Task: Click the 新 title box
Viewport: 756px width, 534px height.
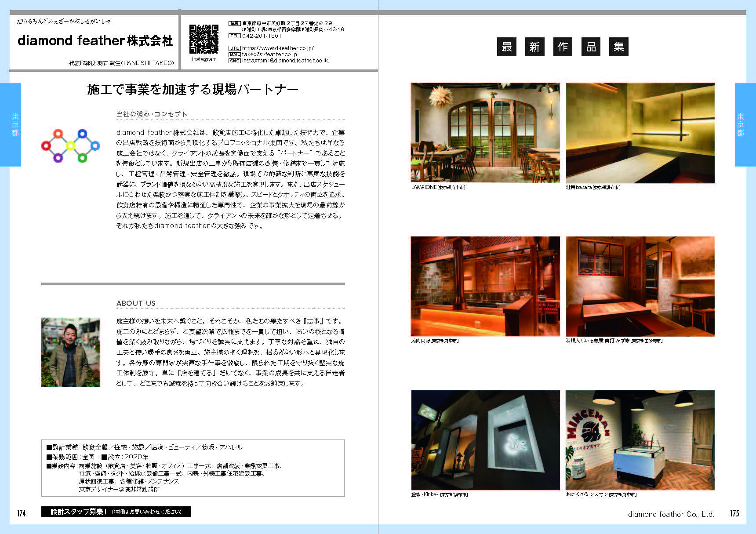Action: click(x=534, y=47)
